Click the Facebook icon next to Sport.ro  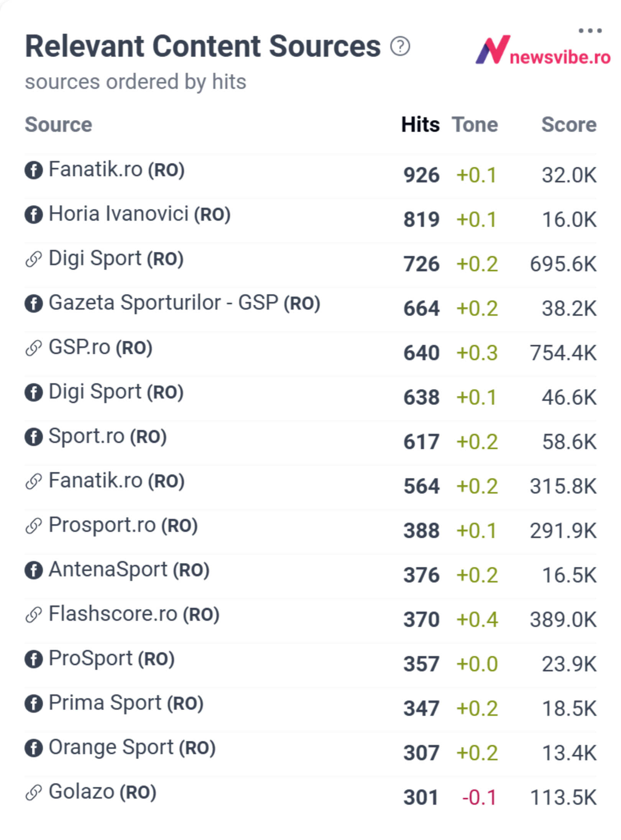(x=34, y=437)
